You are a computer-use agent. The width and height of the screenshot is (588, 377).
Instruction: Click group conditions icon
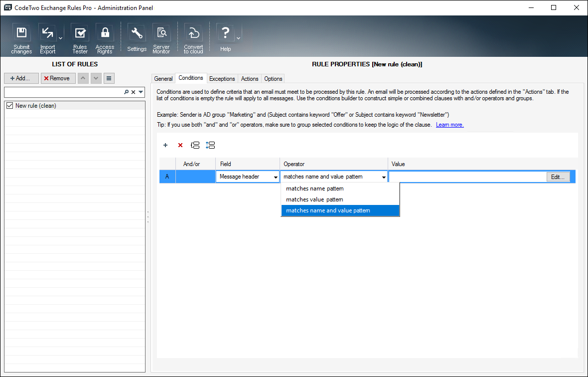pyautogui.click(x=195, y=145)
